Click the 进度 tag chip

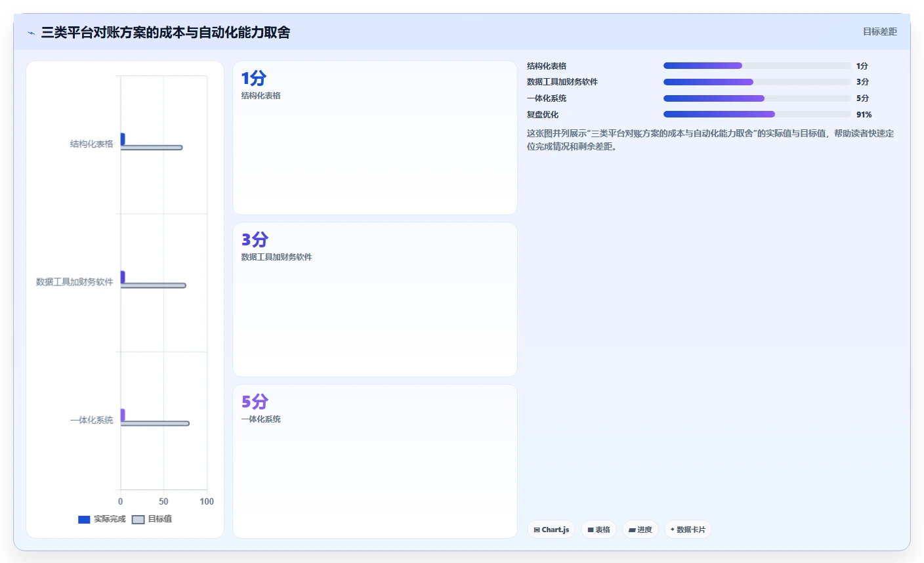[x=640, y=530]
